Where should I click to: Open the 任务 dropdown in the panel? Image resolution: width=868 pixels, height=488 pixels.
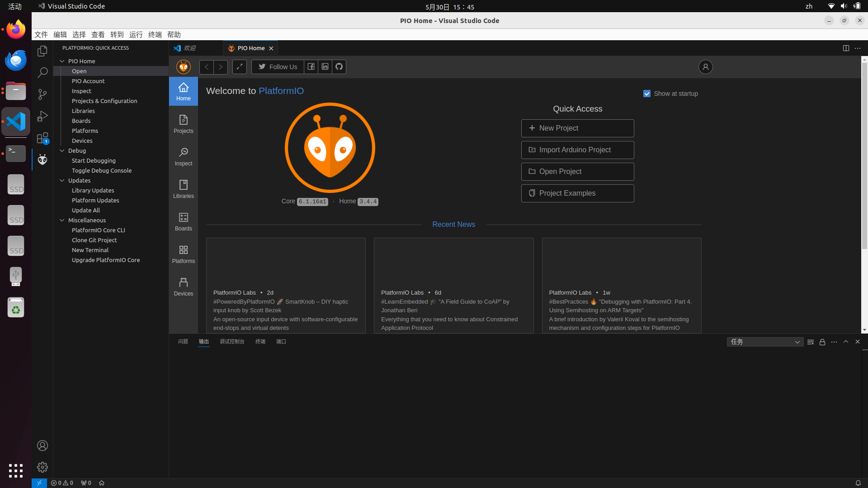pos(765,342)
